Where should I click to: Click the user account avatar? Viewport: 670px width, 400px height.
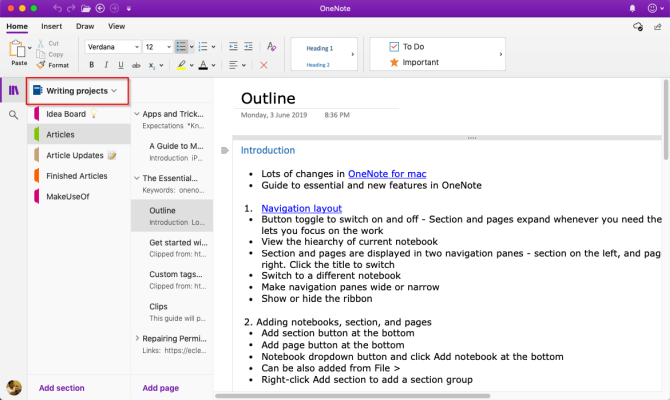pos(14,388)
